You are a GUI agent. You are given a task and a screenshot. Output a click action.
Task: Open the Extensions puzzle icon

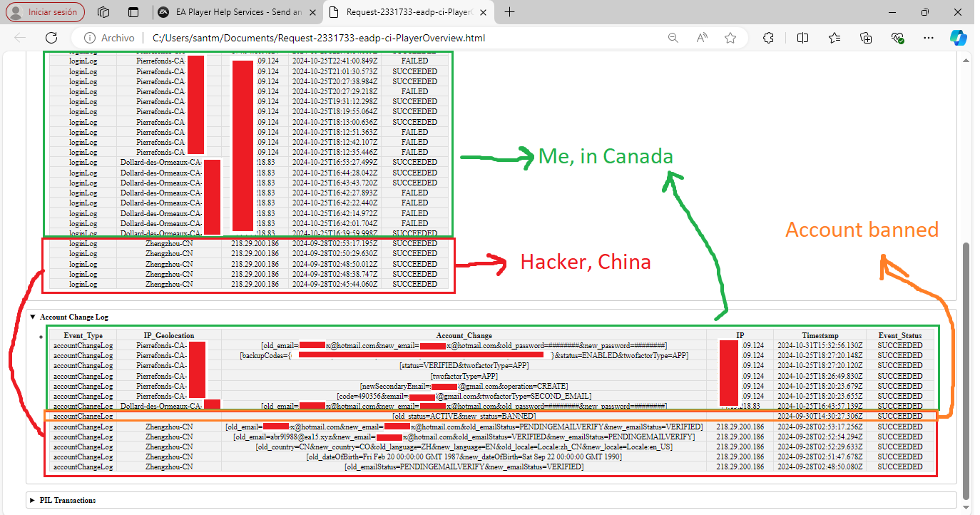(768, 38)
